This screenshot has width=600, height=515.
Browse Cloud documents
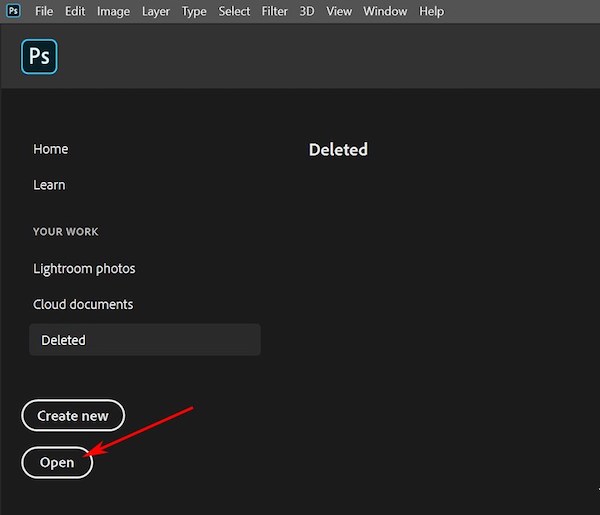[83, 304]
